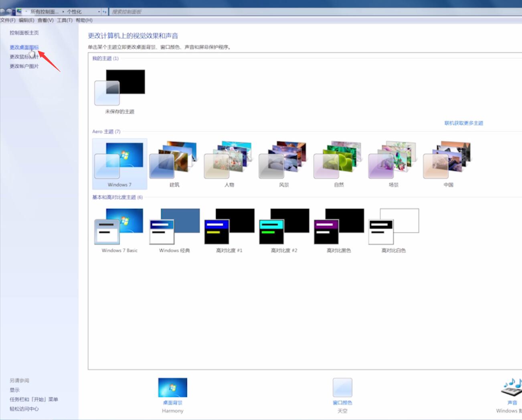Open 任务栏和「开始」菜单 link

pos(34,400)
